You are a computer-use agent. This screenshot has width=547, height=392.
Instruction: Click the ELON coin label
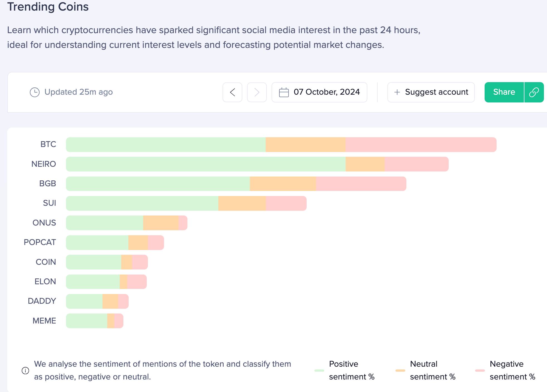45,281
